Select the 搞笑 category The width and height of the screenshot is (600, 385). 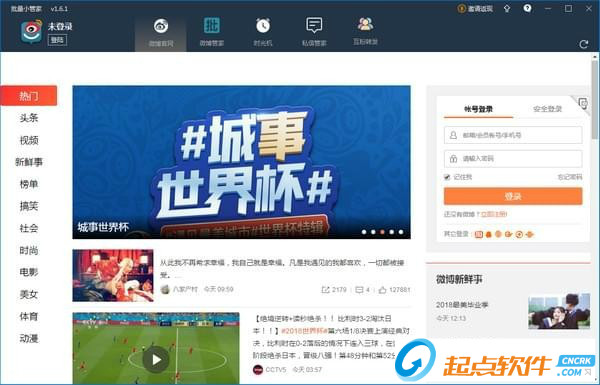29,206
